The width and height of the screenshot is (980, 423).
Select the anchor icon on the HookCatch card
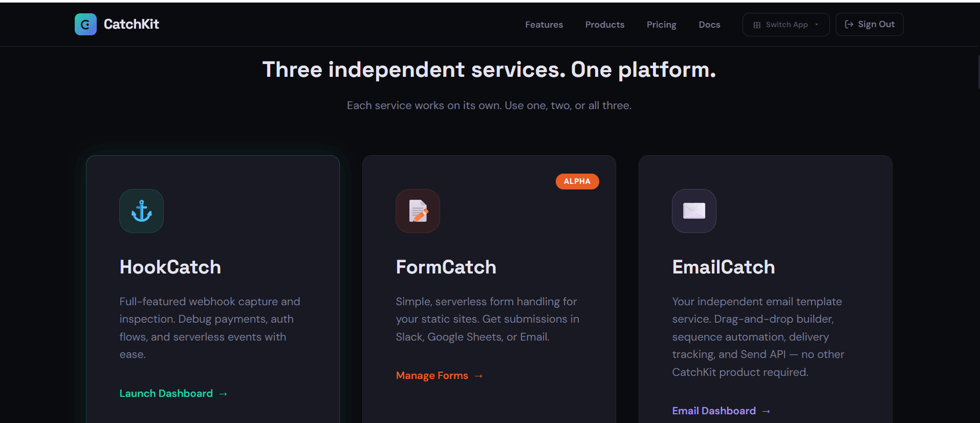coord(141,210)
